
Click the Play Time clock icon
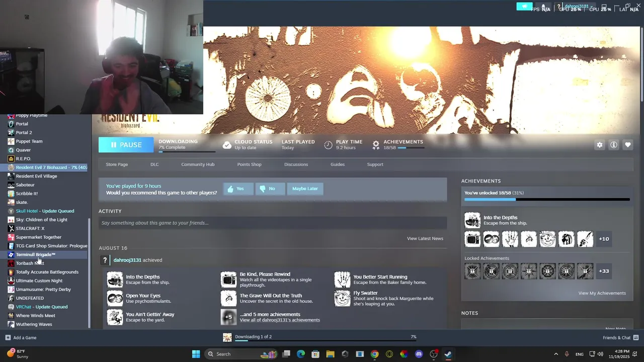[x=328, y=145]
